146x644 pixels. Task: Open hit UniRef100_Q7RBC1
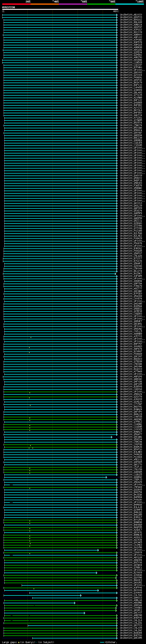[x=131, y=567]
